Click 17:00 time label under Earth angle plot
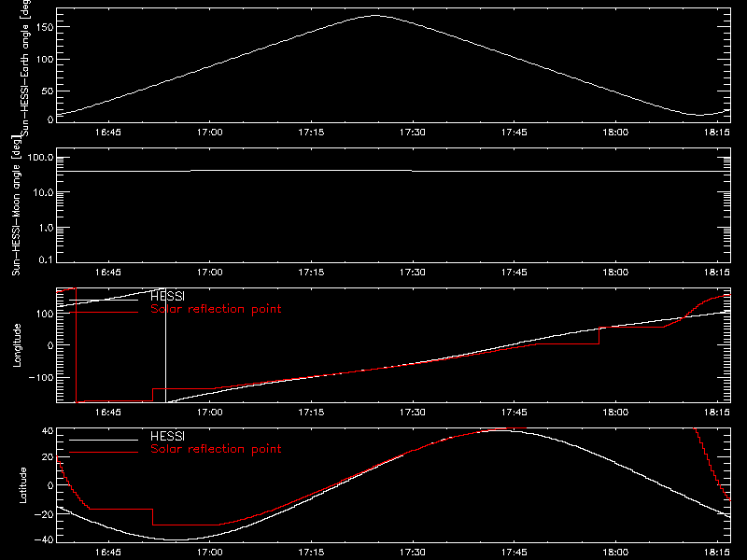 (209, 132)
